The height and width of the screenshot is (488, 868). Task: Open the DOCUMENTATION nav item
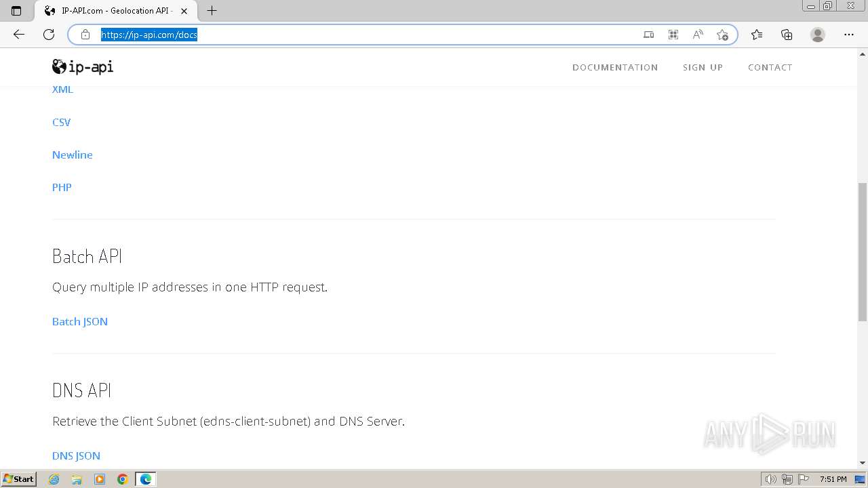tap(615, 67)
